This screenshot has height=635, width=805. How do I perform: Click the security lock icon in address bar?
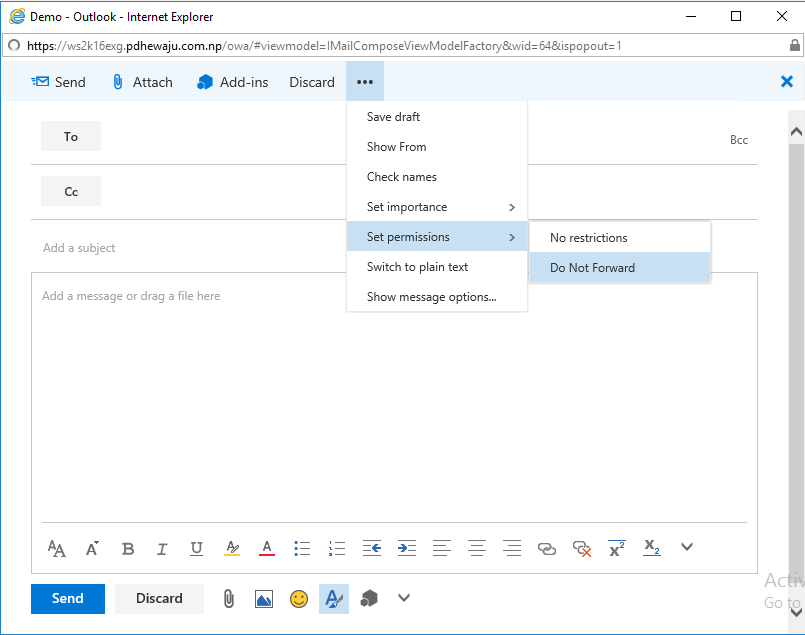[x=794, y=45]
